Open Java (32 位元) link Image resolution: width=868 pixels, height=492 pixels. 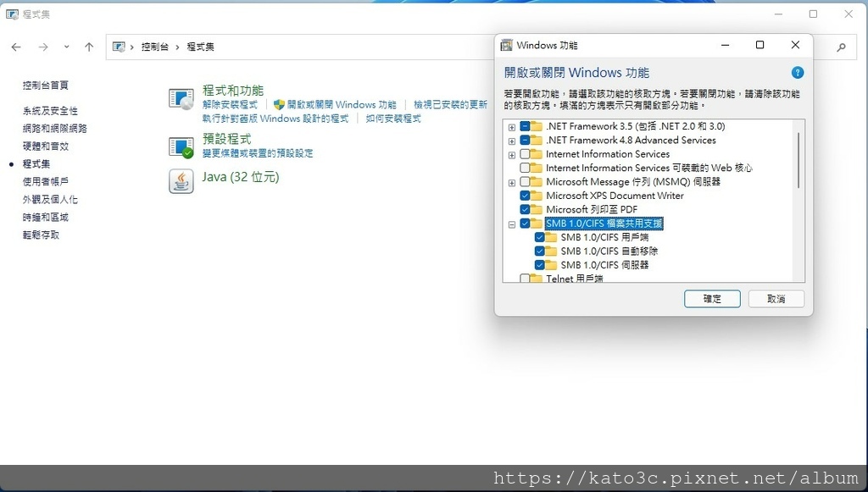241,177
